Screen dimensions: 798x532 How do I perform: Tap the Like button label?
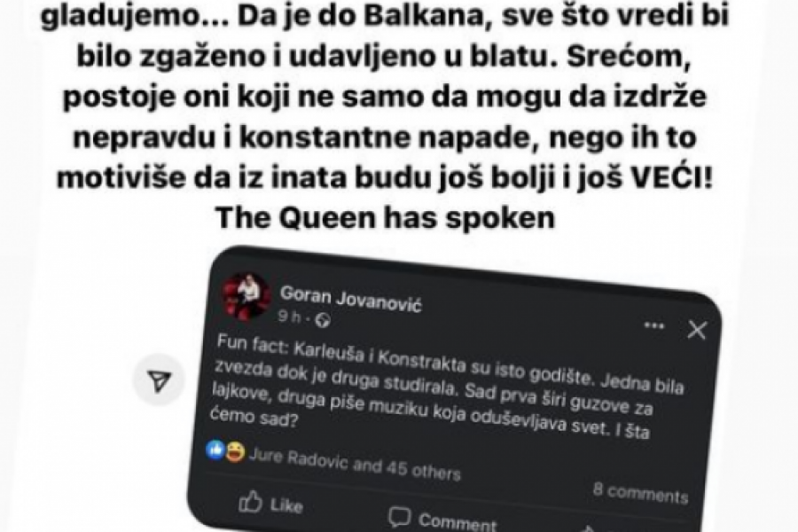286,505
